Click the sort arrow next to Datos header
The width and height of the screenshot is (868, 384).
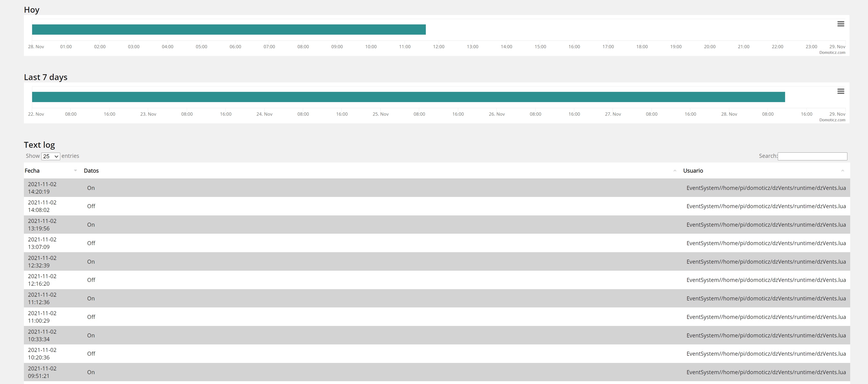[675, 171]
